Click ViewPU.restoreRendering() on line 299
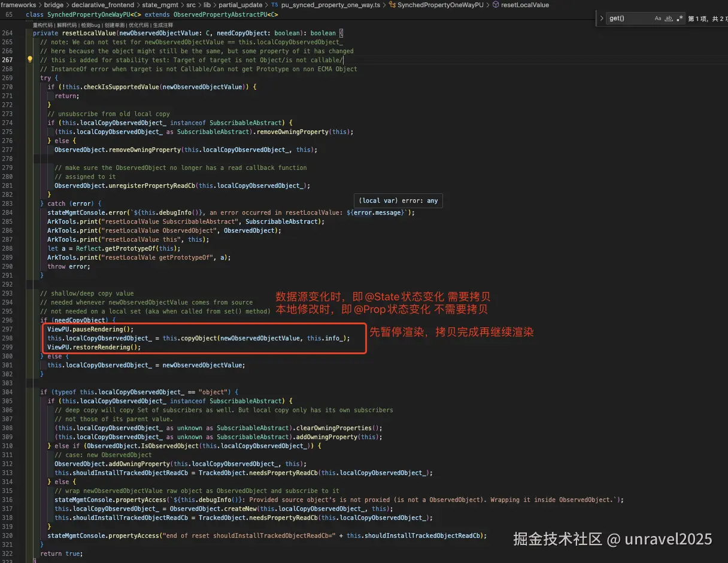Image resolution: width=728 pixels, height=563 pixels. (93, 347)
